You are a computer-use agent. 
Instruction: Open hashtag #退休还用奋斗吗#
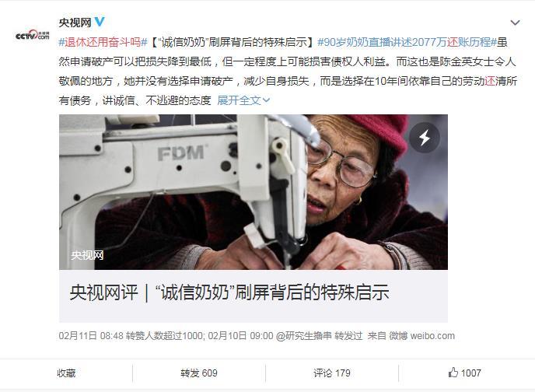(x=103, y=42)
